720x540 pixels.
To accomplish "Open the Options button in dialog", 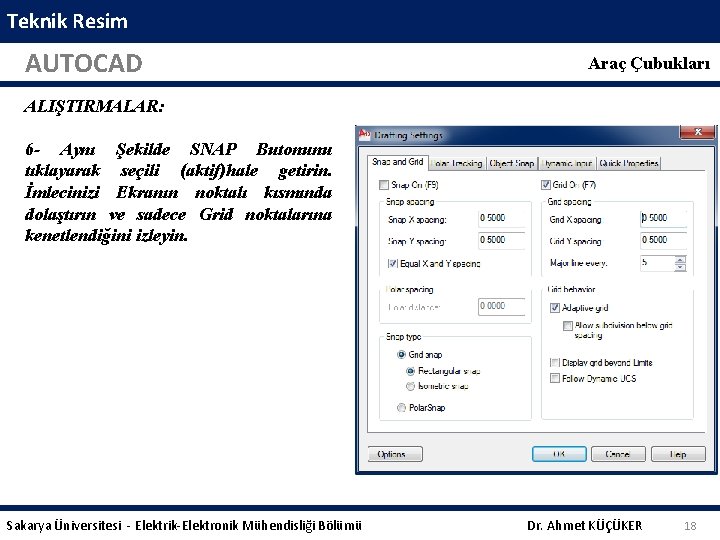I will [x=395, y=454].
